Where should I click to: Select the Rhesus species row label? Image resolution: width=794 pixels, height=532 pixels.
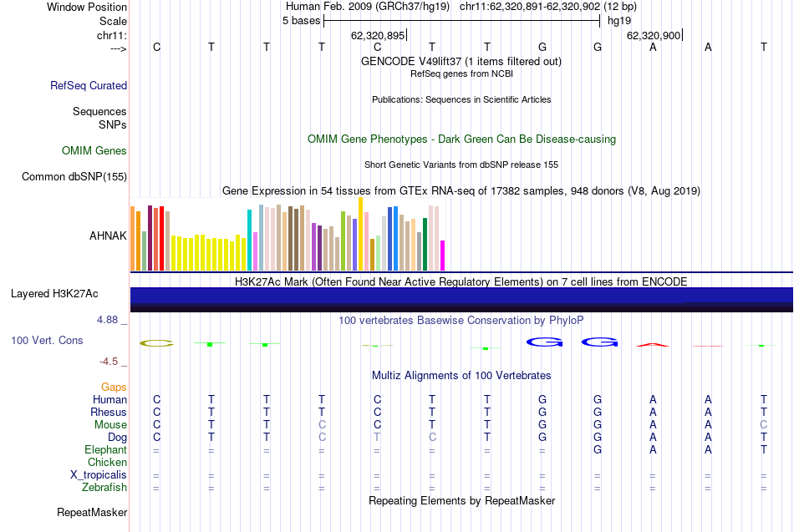click(109, 412)
